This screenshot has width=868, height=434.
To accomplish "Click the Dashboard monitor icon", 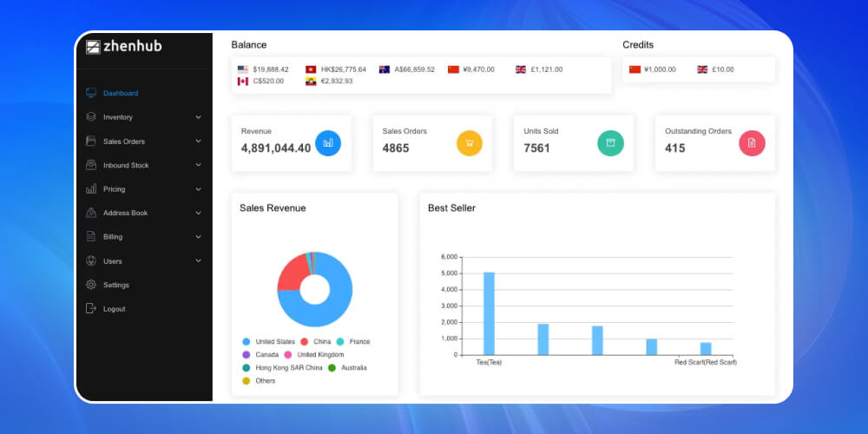I will coord(91,93).
